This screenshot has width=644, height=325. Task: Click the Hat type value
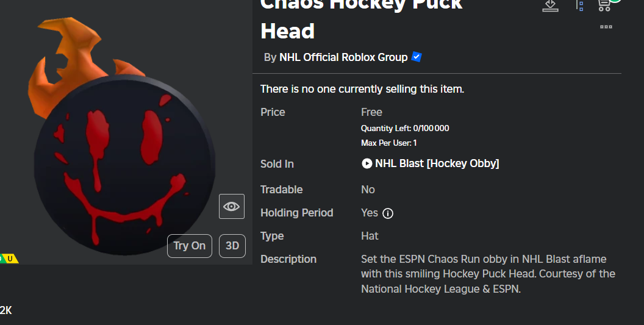click(370, 236)
